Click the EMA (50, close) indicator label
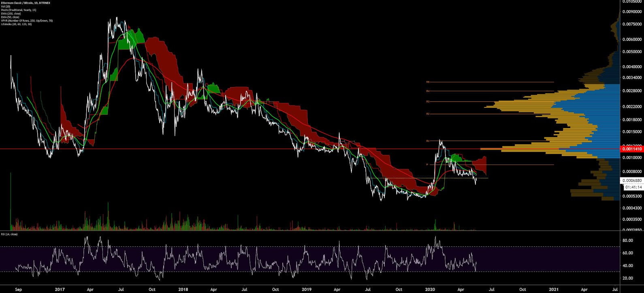 [x=11, y=17]
